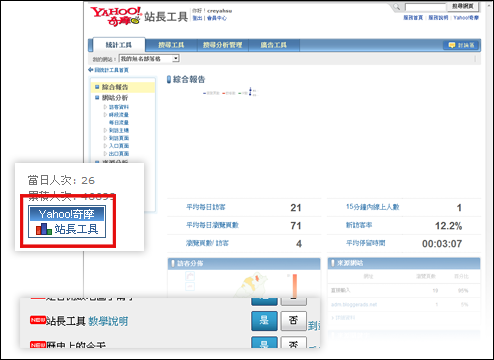Open the Yahoo!奇摩 top-right link
494x360 pixels.
pyautogui.click(x=466, y=18)
